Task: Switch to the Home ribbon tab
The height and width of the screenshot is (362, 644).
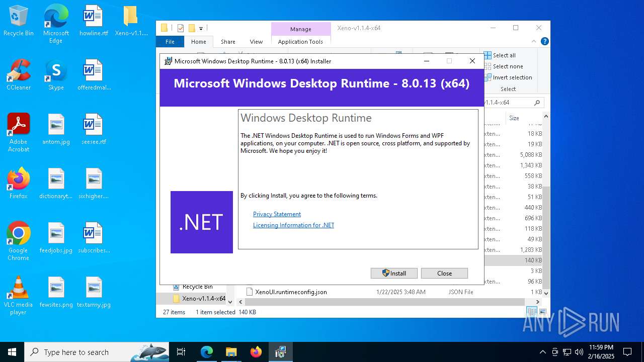Action: [x=198, y=42]
